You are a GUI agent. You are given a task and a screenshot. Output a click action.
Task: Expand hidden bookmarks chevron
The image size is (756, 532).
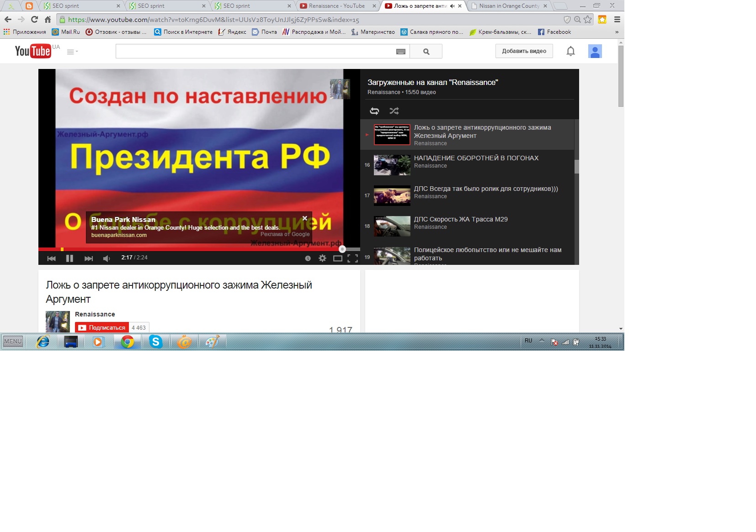click(x=617, y=32)
